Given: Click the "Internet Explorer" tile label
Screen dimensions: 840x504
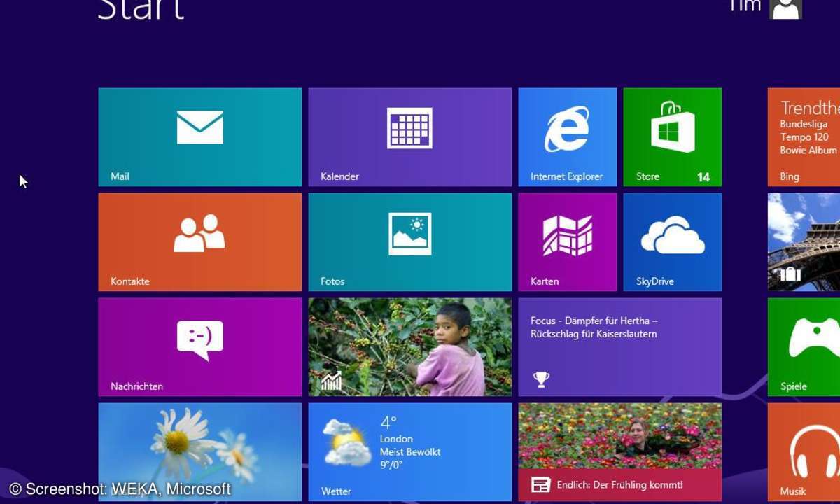Looking at the screenshot, I should [566, 176].
